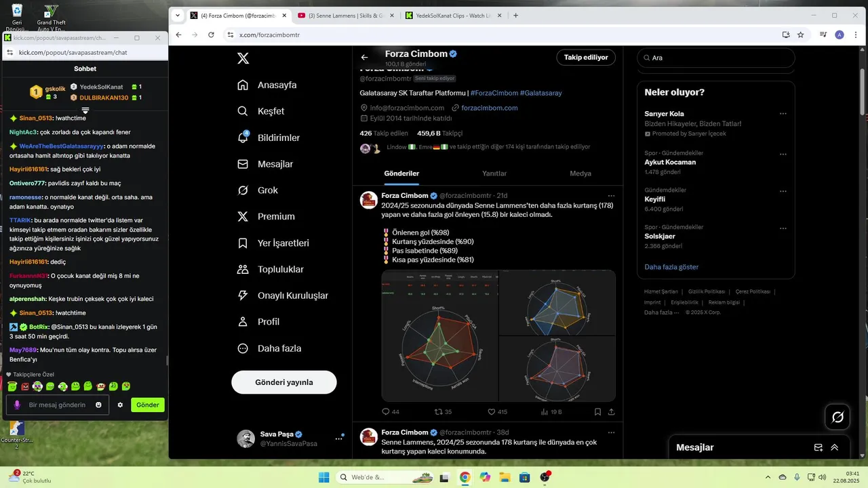Click in the Ara search field
The width and height of the screenshot is (868, 488).
tap(715, 58)
